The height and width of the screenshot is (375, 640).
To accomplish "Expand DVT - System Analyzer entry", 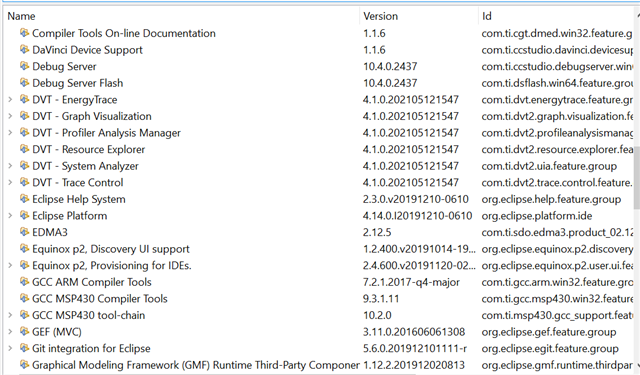I will pyautogui.click(x=10, y=166).
